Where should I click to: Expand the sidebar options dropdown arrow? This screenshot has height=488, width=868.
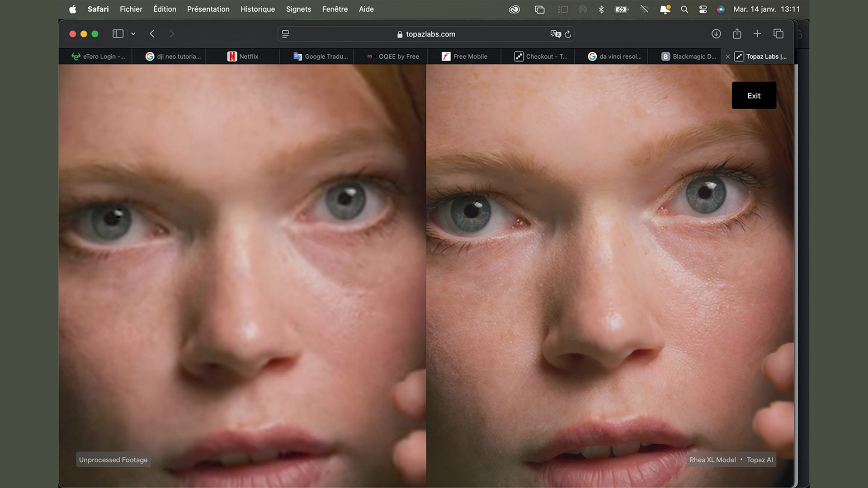tap(133, 34)
